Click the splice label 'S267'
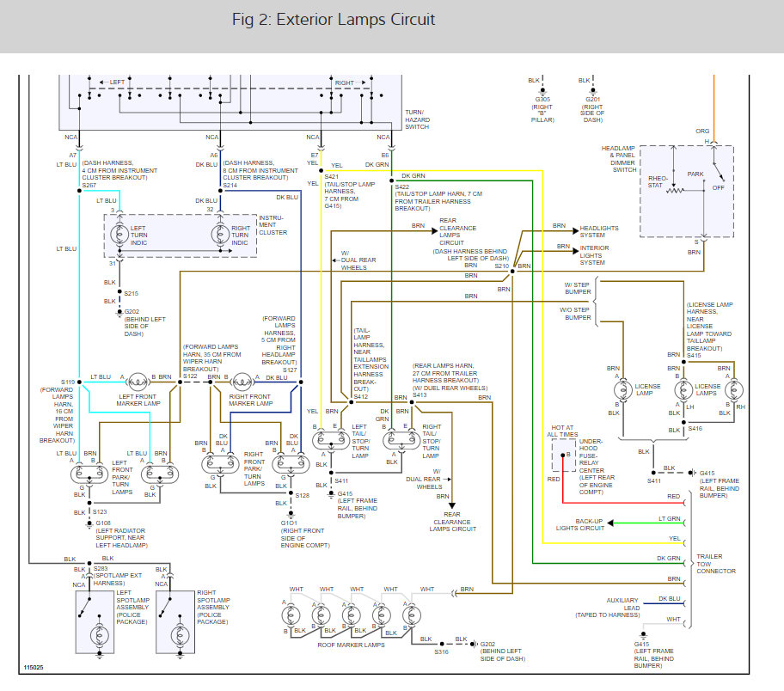Screen dimensions: 784x691 (89, 185)
